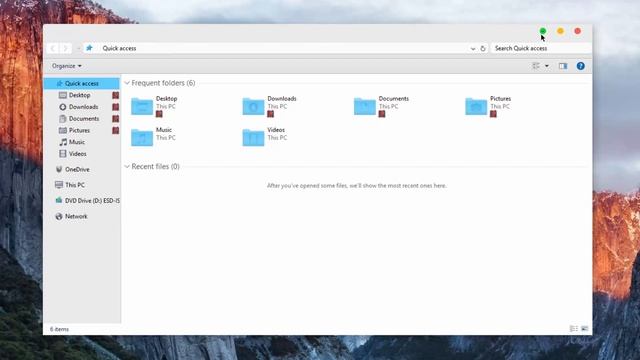Select the Downloads folder icon in Frequent folders

point(253,106)
